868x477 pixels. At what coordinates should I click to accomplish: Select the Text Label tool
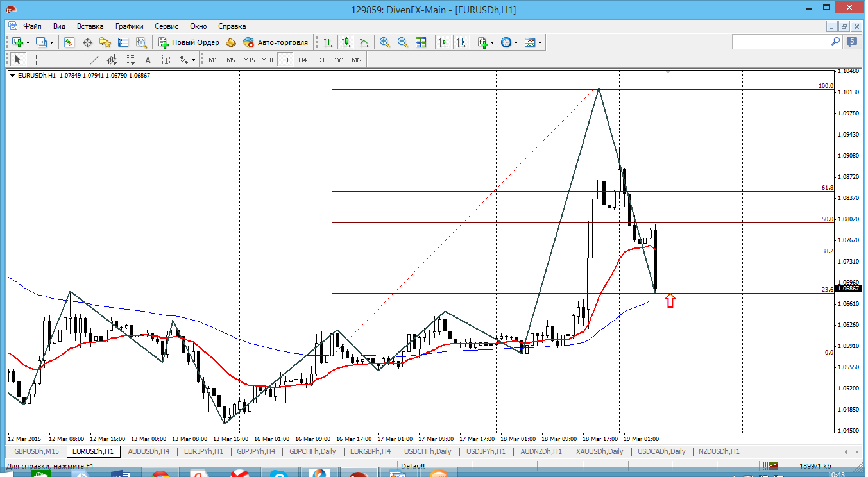pyautogui.click(x=166, y=60)
